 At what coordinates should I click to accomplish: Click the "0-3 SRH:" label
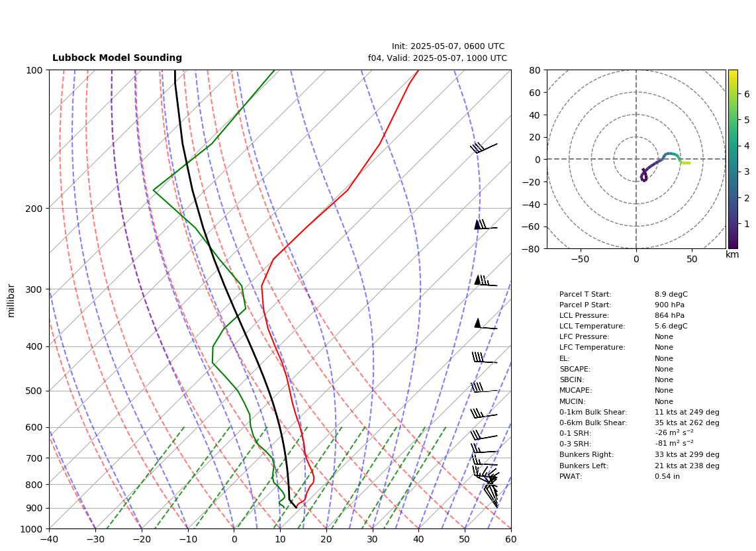tap(575, 444)
